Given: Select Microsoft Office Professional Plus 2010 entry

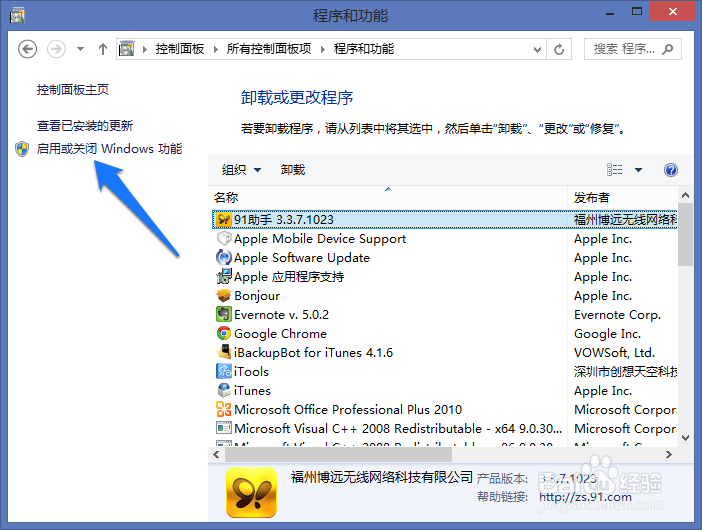Looking at the screenshot, I should click(348, 410).
